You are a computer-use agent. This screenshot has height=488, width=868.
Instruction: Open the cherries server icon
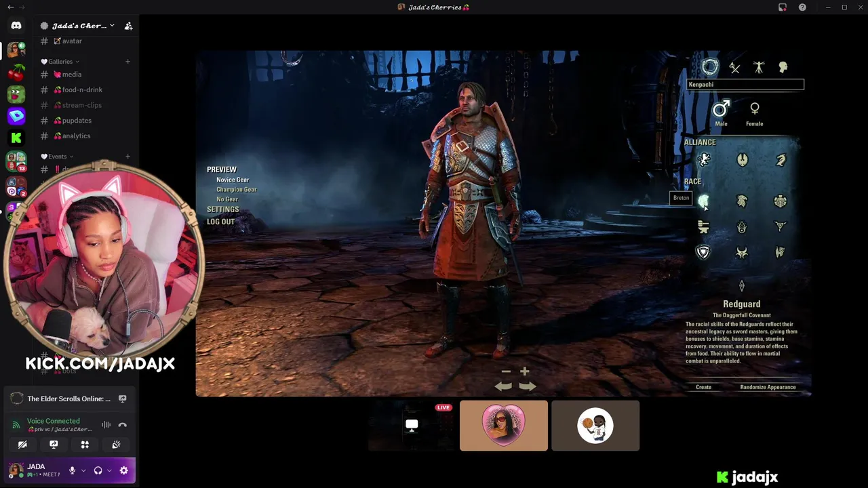(x=16, y=72)
